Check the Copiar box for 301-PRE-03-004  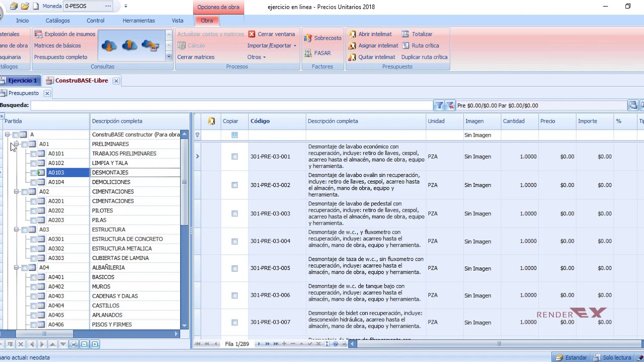[x=234, y=241]
